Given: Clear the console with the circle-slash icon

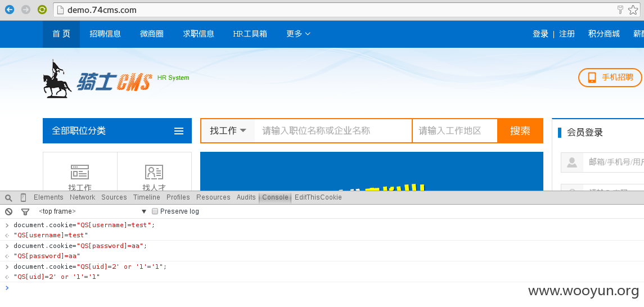Looking at the screenshot, I should click(x=8, y=212).
